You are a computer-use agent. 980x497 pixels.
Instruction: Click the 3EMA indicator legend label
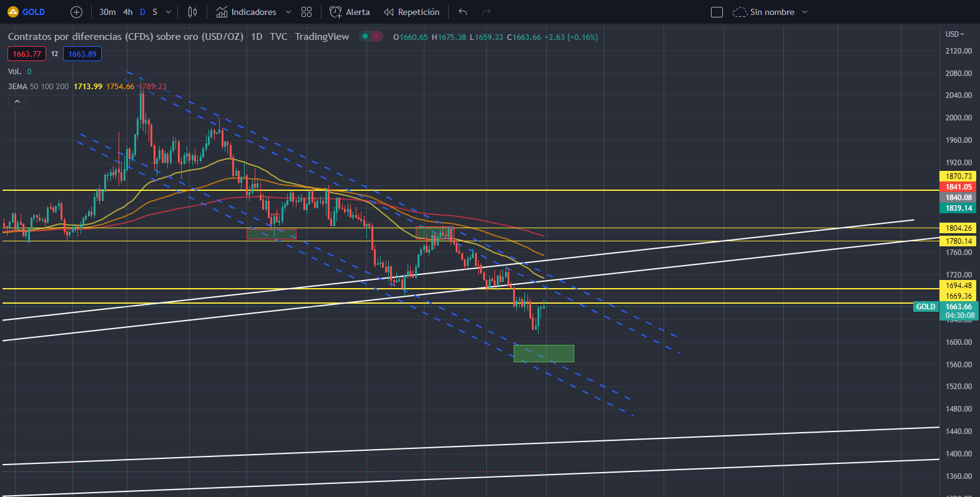17,87
